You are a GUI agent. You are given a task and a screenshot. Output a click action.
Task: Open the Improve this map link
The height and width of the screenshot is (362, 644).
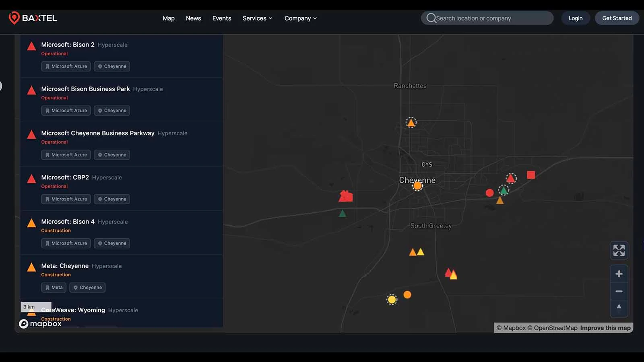(605, 328)
